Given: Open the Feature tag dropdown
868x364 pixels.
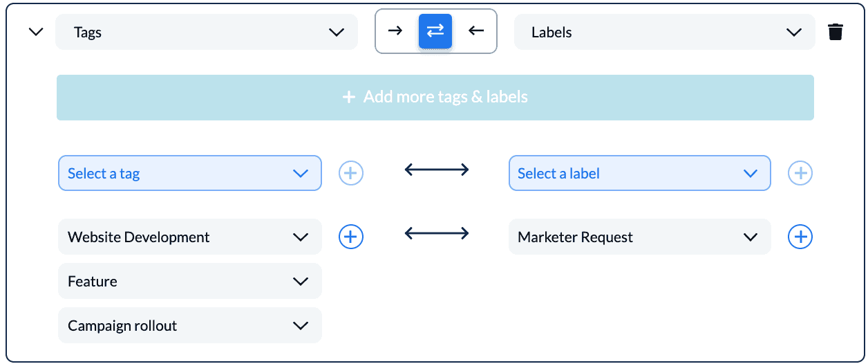Looking at the screenshot, I should pos(190,281).
